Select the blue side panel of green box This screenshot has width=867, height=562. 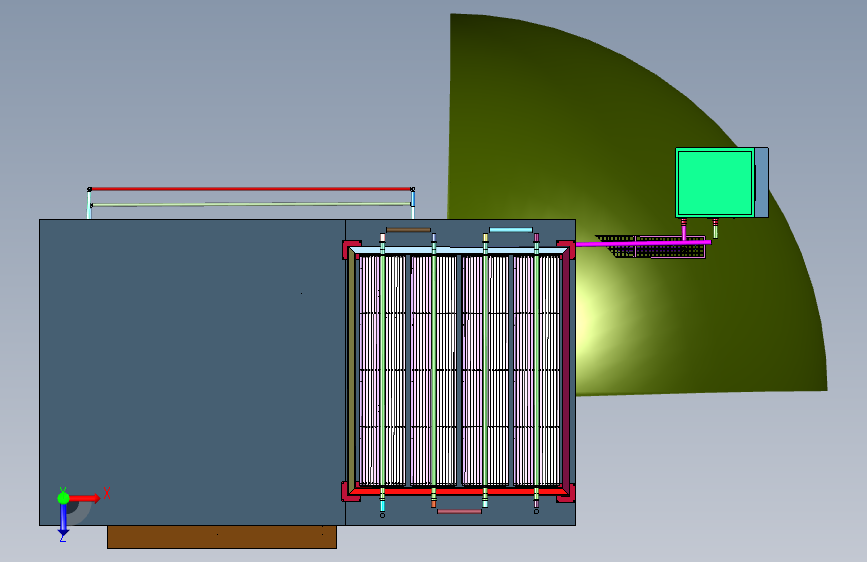(x=761, y=183)
